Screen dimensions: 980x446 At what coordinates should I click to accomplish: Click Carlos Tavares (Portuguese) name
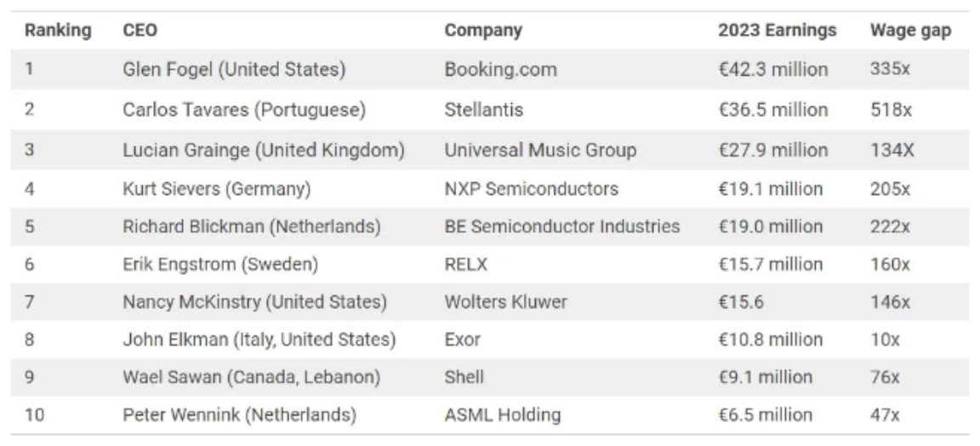[244, 110]
